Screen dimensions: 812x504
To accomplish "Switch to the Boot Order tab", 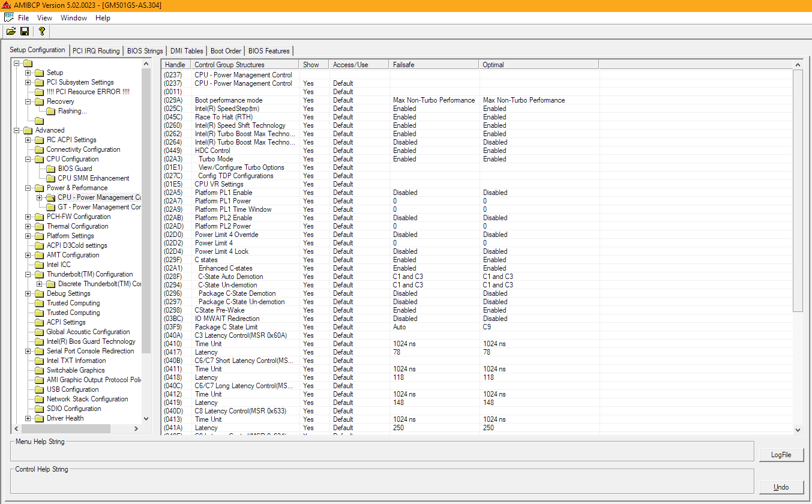I will click(x=226, y=51).
